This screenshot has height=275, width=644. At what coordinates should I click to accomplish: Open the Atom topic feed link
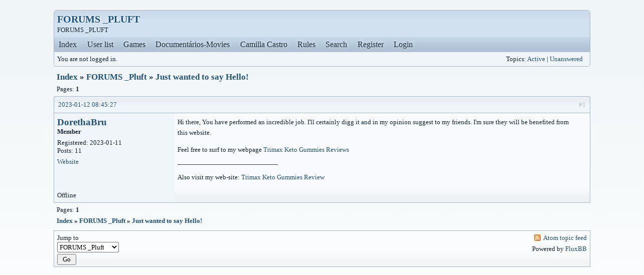[565, 238]
